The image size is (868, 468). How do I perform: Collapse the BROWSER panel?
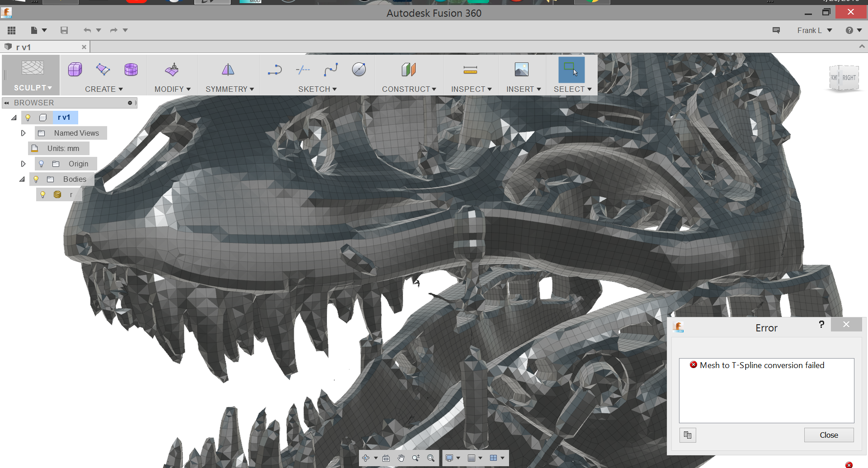click(6, 103)
